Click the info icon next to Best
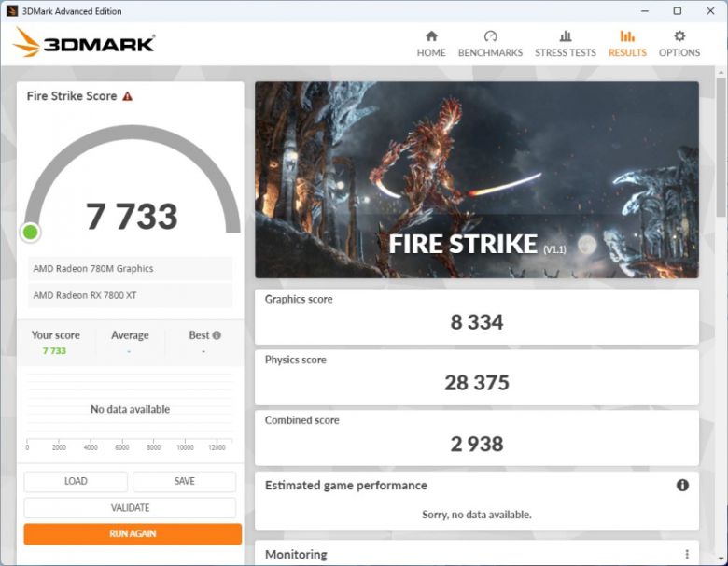728x566 pixels. (x=217, y=335)
